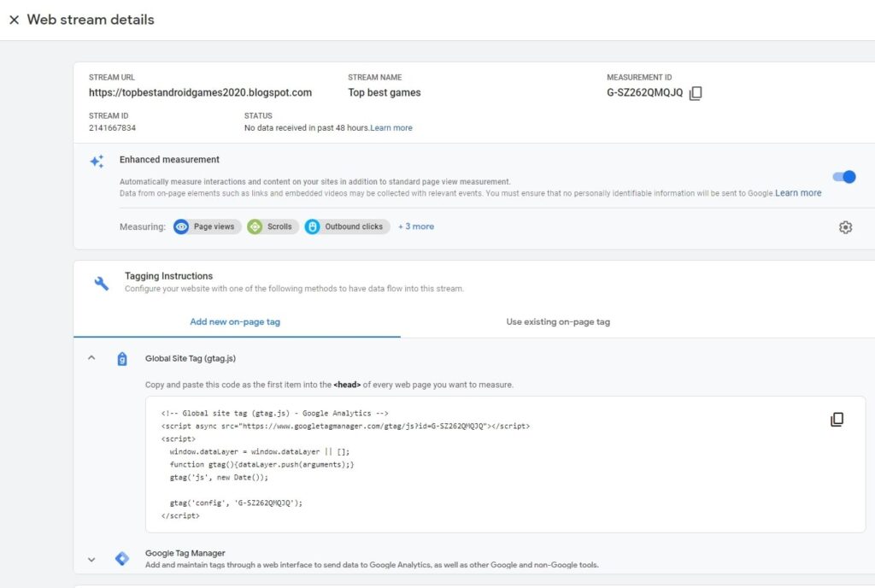Close the Web stream details panel

[x=14, y=20]
